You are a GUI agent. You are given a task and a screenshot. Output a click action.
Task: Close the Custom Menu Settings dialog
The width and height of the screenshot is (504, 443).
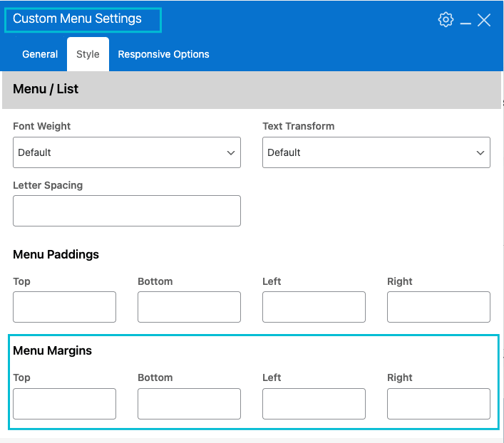click(x=484, y=20)
